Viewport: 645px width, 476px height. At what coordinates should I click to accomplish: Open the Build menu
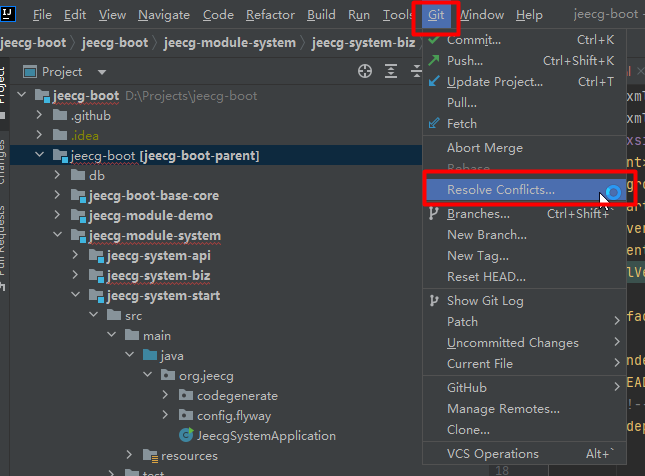click(x=321, y=15)
